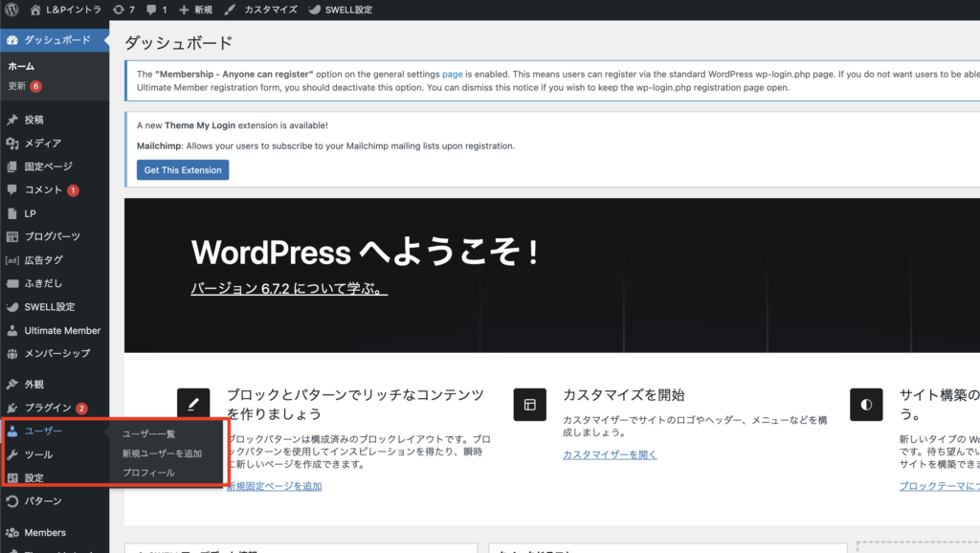Click the plugin icon beside プラグイン
980x553 pixels.
coord(12,408)
